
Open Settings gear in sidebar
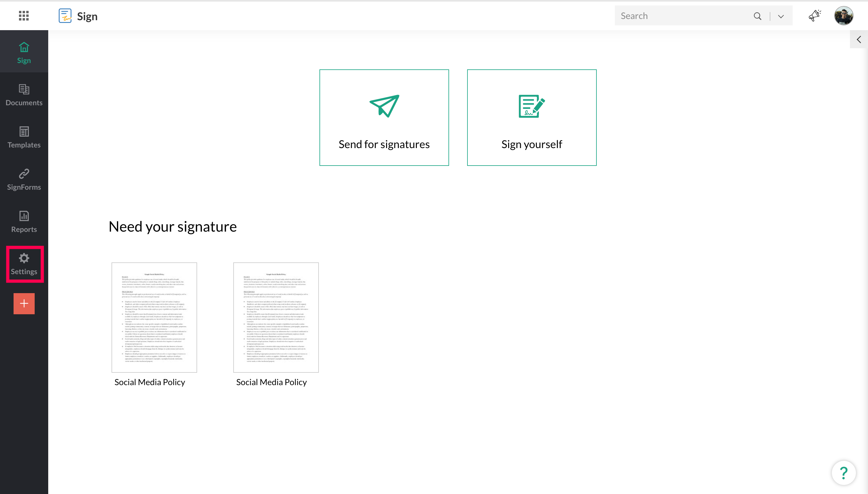[x=24, y=264]
